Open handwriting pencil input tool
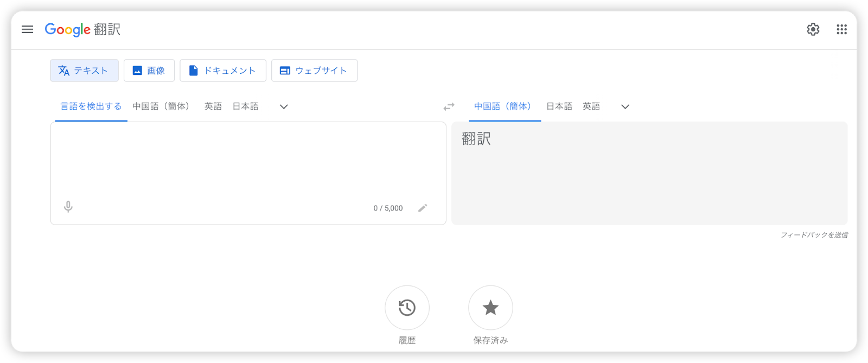This screenshot has height=363, width=868. point(423,208)
